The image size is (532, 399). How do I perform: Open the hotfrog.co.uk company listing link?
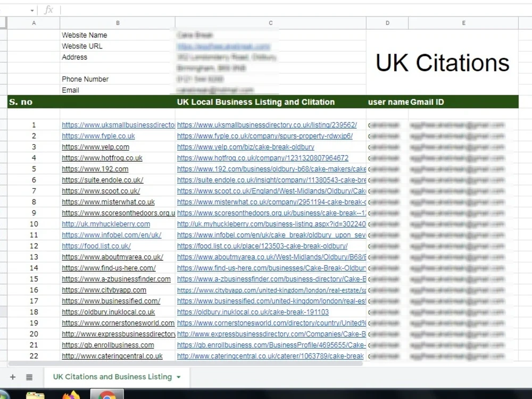pyautogui.click(x=263, y=158)
